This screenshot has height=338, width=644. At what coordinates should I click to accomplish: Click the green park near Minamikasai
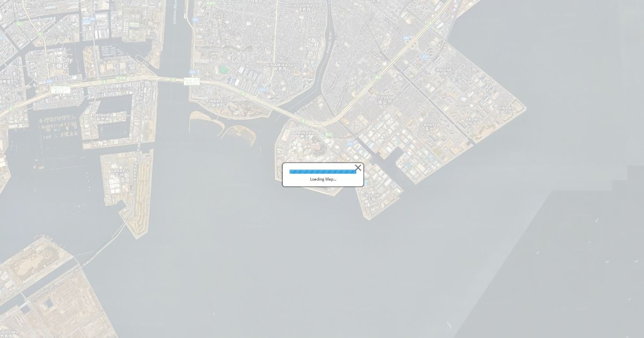[223, 70]
